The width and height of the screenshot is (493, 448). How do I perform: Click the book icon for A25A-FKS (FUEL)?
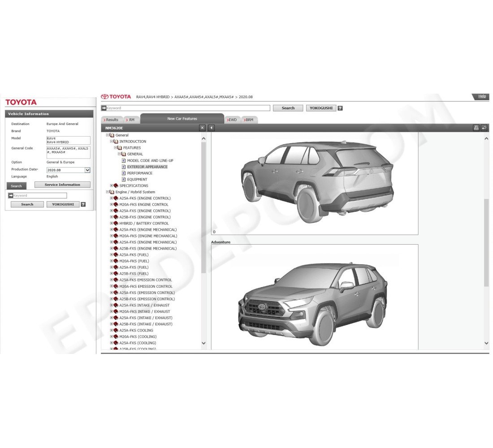[x=116, y=254]
